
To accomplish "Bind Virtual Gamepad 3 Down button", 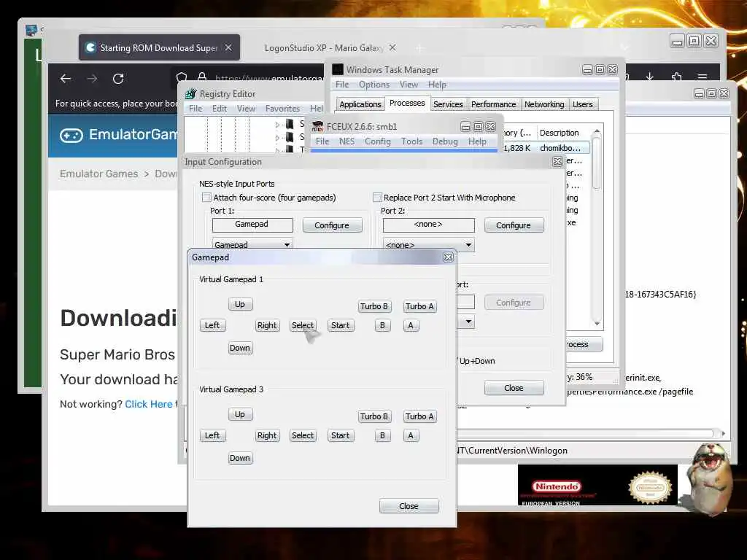I will click(240, 458).
